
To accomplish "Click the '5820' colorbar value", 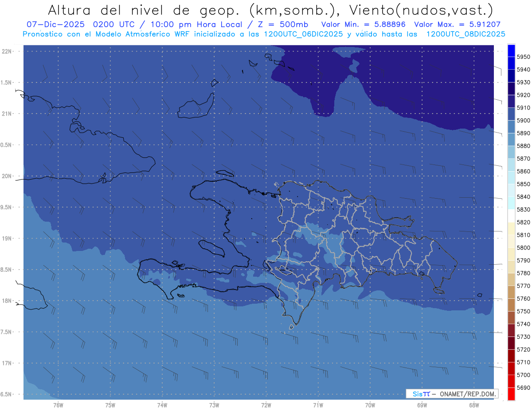I will (x=523, y=222).
